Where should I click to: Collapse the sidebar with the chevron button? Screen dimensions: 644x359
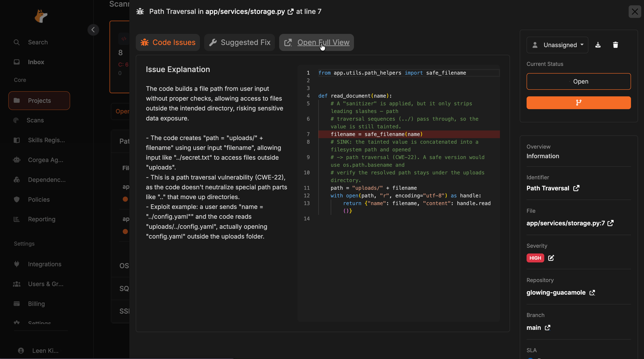tap(93, 30)
